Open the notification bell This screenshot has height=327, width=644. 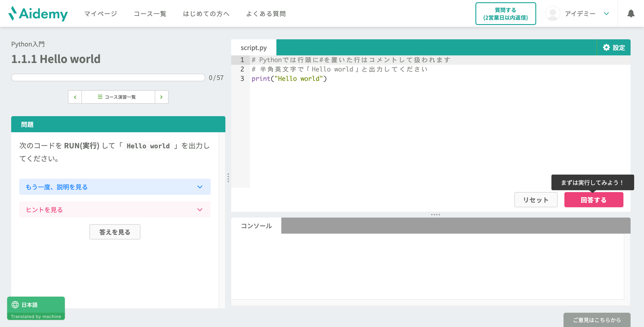632,13
